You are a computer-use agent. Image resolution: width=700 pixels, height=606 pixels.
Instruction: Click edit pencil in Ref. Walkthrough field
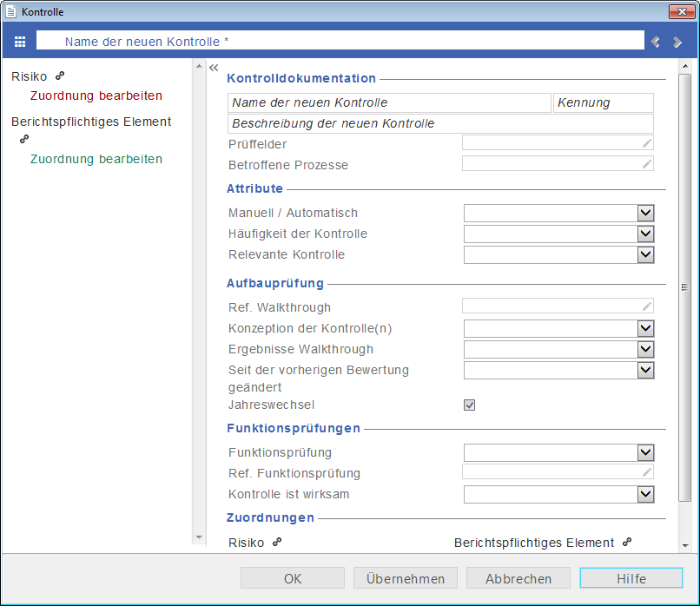tap(646, 306)
